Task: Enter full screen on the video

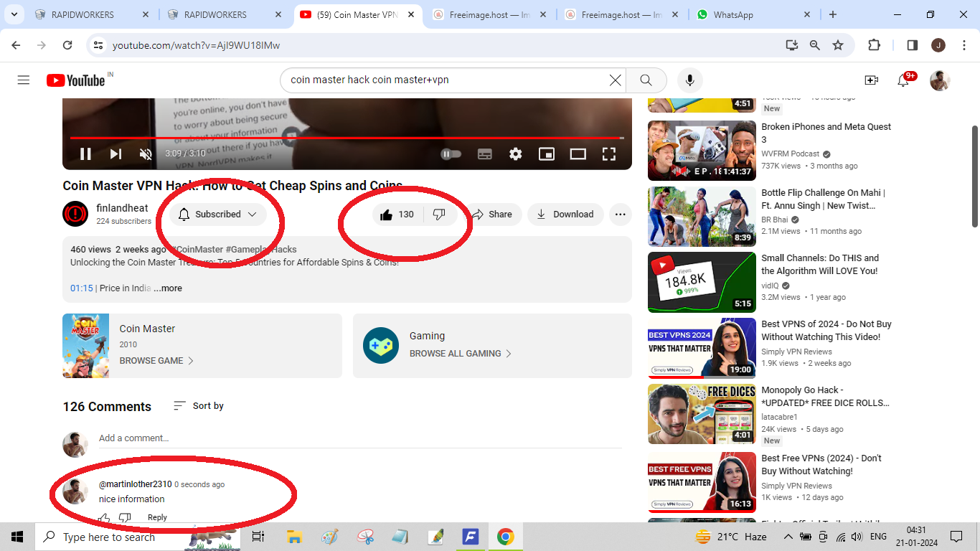Action: (608, 154)
